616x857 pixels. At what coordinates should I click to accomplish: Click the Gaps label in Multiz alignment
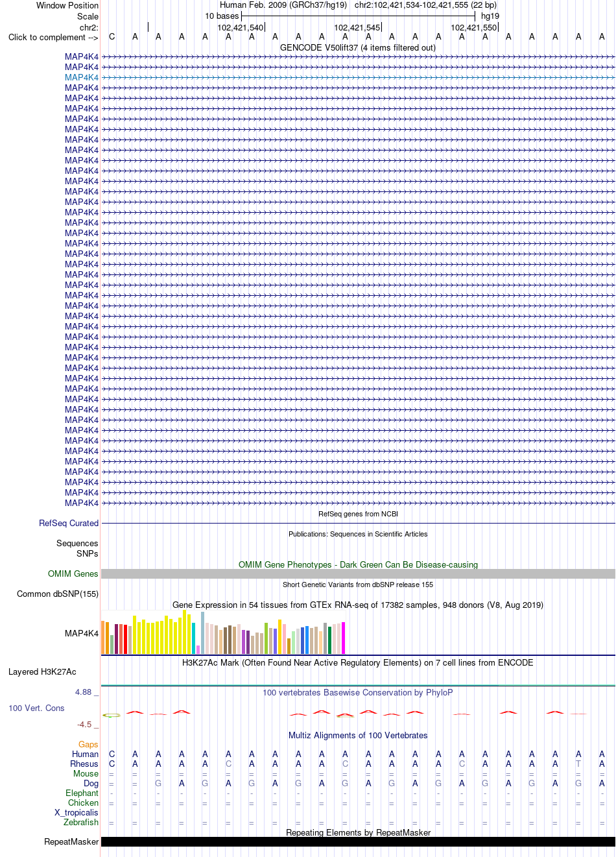tap(88, 744)
